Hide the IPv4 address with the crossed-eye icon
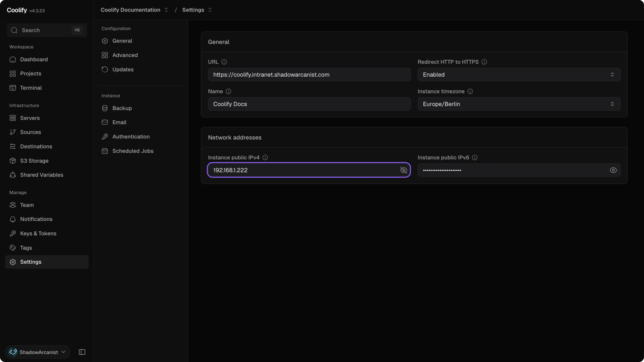 [x=404, y=170]
